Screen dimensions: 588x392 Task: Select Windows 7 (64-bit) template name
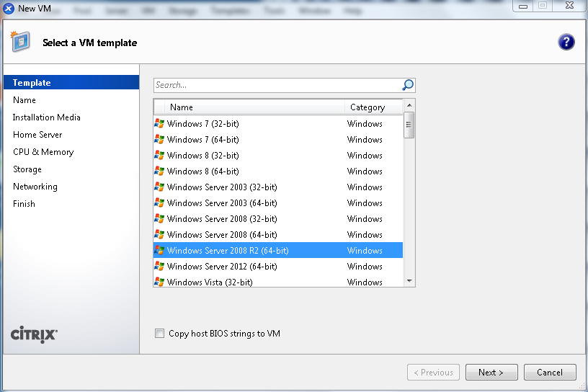pyautogui.click(x=203, y=140)
